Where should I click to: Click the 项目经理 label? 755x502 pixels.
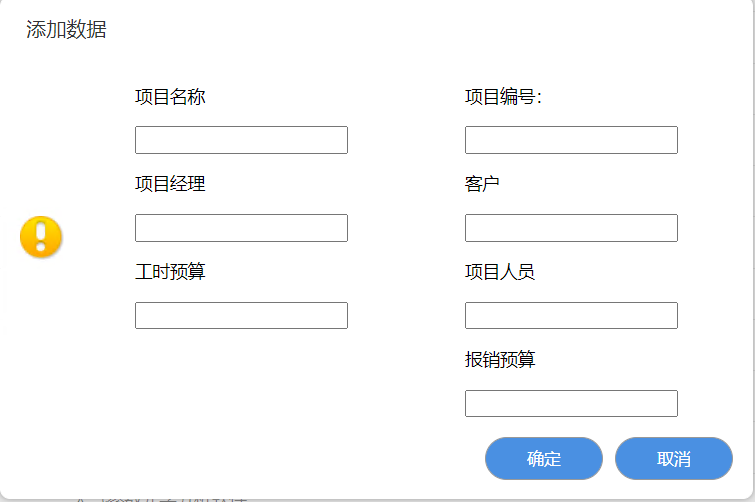[170, 184]
